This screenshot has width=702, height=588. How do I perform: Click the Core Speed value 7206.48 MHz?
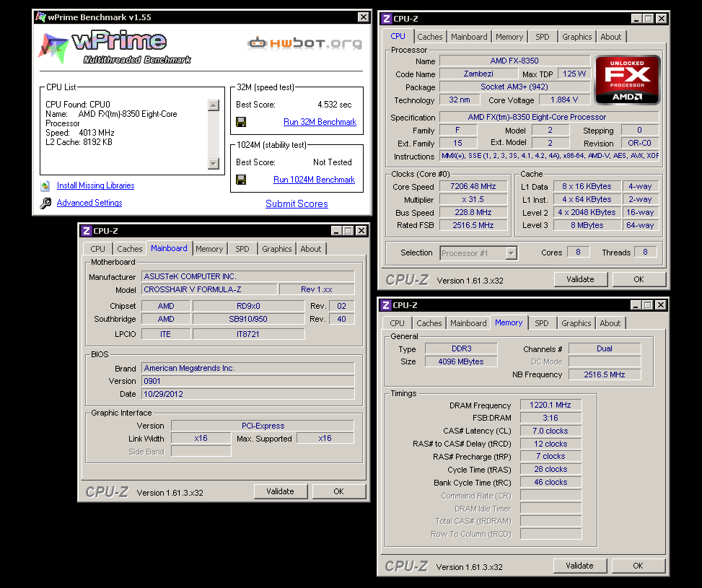473,186
